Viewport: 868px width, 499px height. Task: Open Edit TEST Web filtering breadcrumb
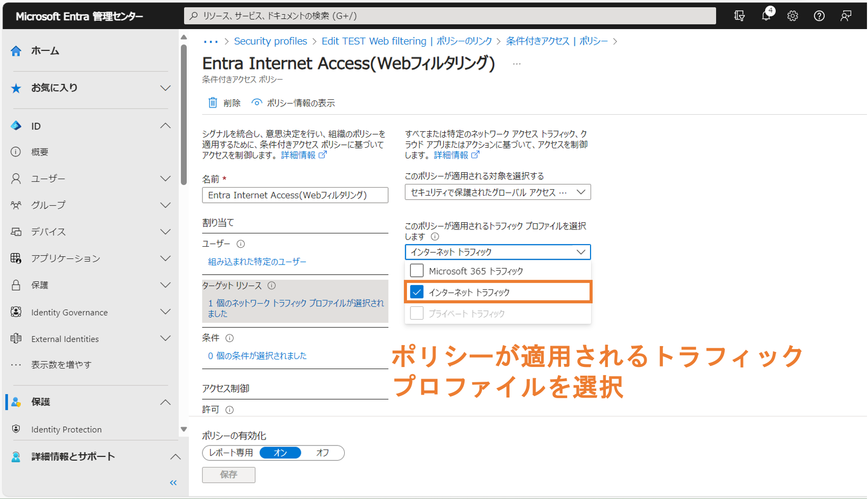pos(406,41)
